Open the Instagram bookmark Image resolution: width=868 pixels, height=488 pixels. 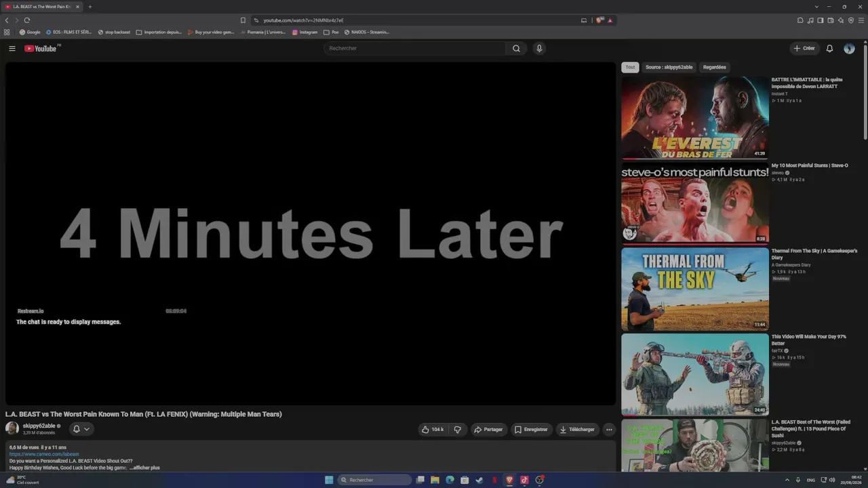(304, 32)
